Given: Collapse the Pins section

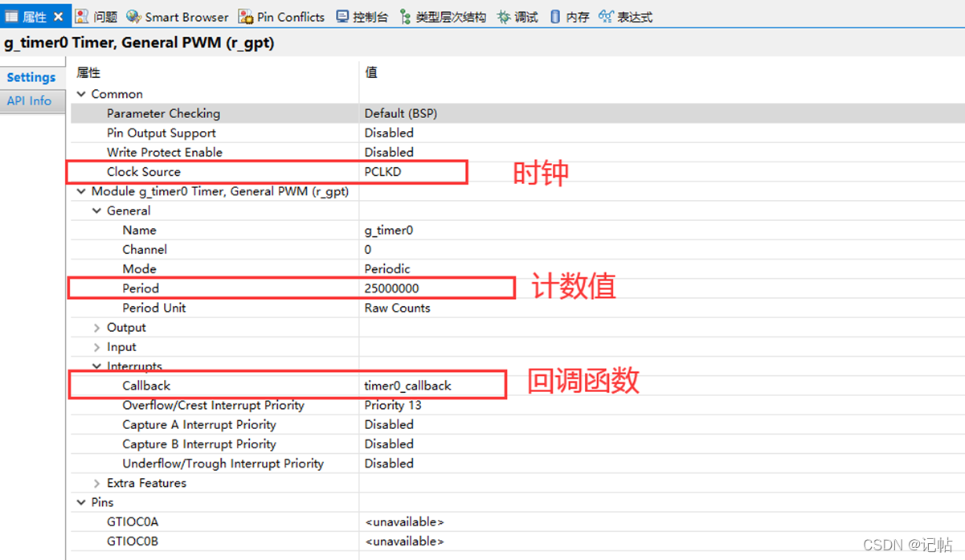Looking at the screenshot, I should [81, 502].
